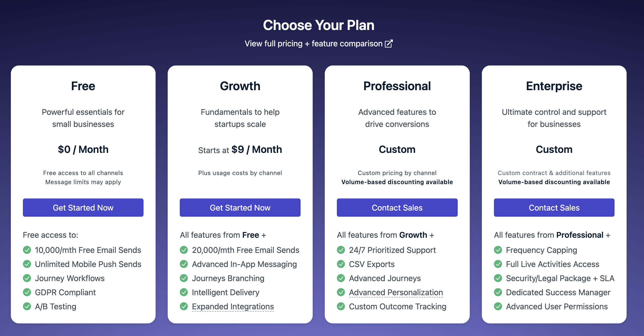Click the external link icon beside pricing comparison

coord(389,44)
